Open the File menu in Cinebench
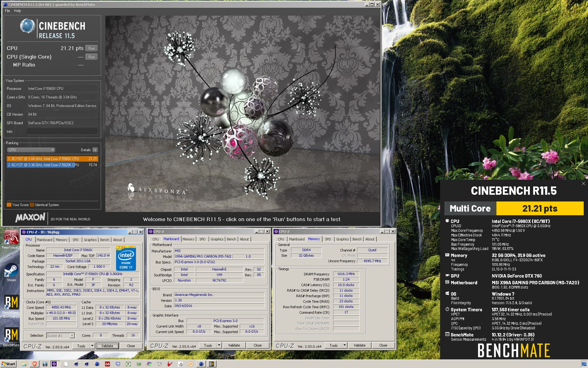Viewport: 588px width, 368px height. (7, 11)
